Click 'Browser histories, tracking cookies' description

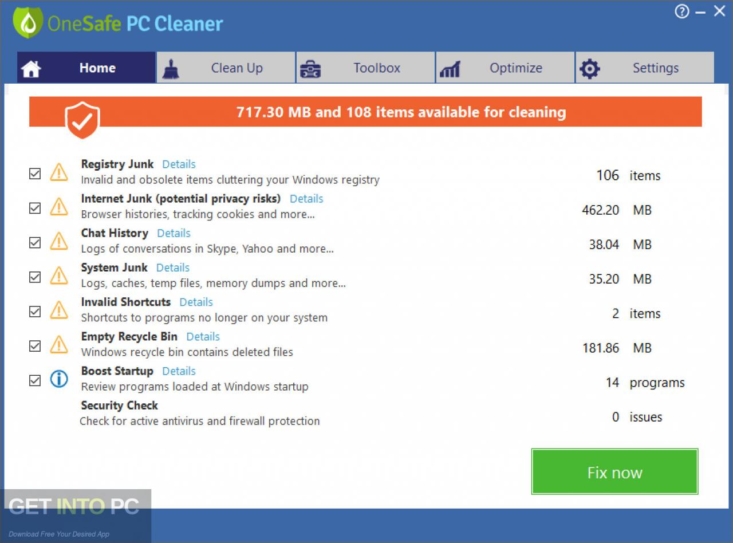point(198,214)
